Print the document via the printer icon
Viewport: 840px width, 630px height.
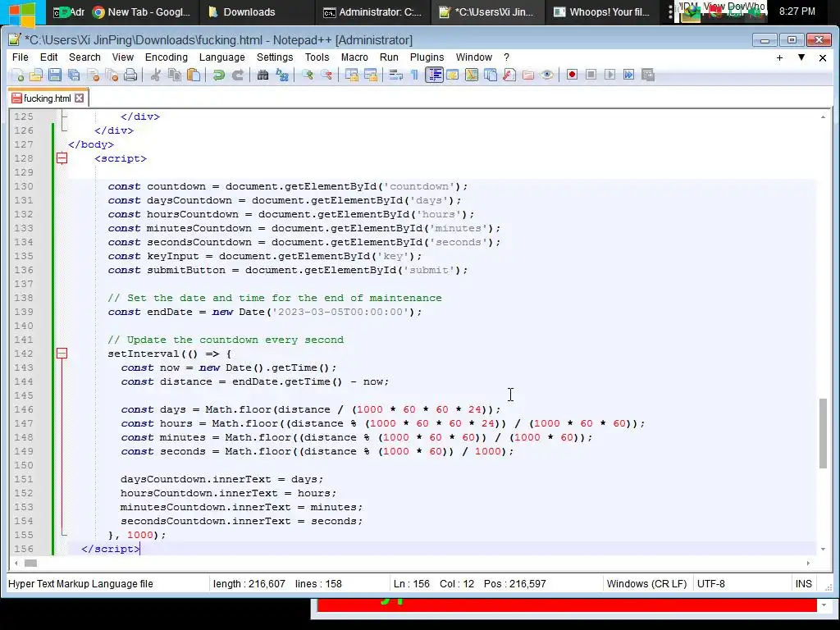[x=130, y=75]
